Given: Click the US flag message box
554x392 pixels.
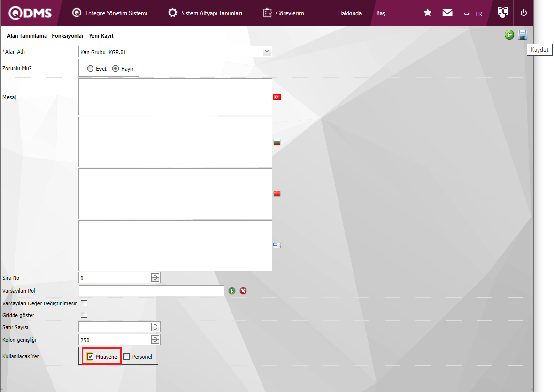Looking at the screenshot, I should pos(175,245).
